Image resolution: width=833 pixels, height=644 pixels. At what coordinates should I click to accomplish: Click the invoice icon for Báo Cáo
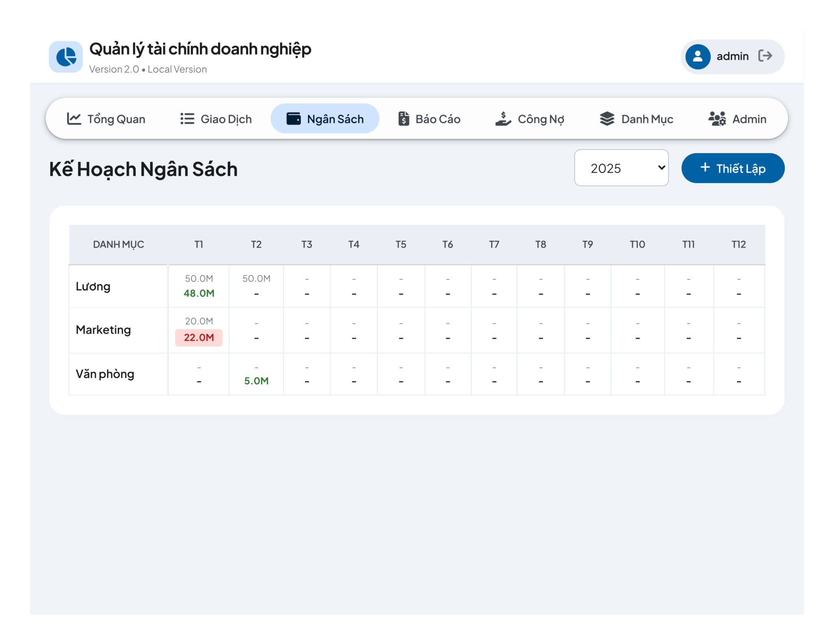pos(403,119)
